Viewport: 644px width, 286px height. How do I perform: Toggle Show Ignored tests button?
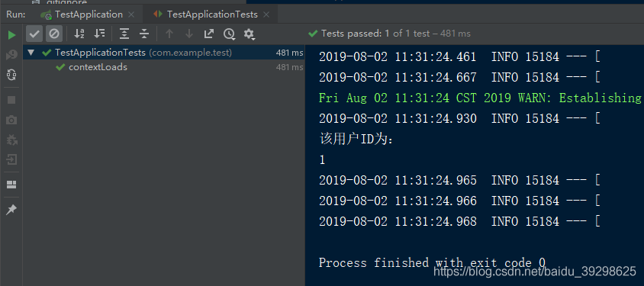pos(54,34)
